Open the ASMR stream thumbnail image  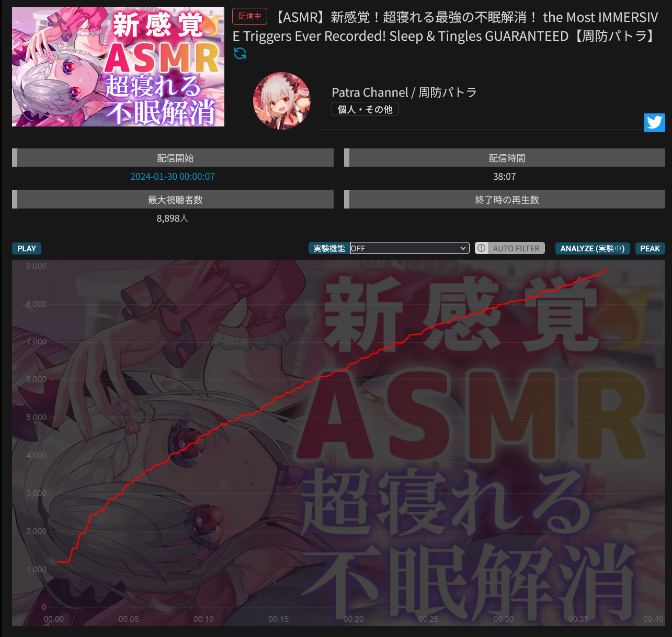click(118, 66)
